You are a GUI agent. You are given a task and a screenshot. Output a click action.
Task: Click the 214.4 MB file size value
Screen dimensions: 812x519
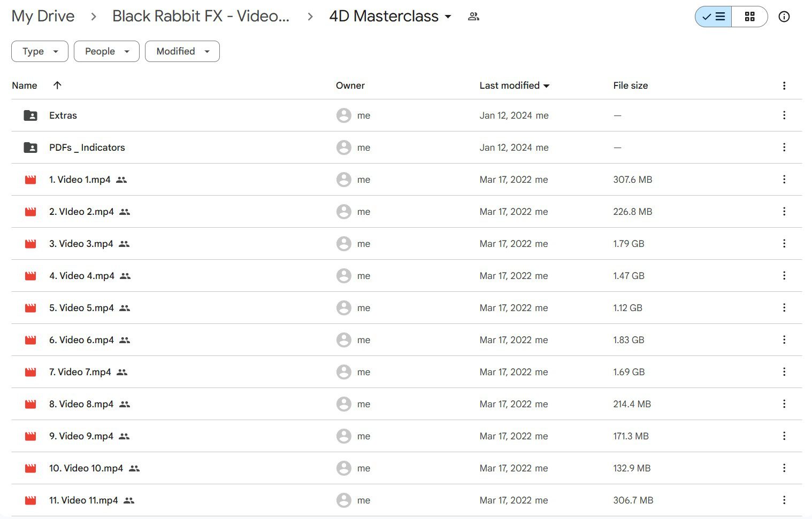click(x=632, y=404)
